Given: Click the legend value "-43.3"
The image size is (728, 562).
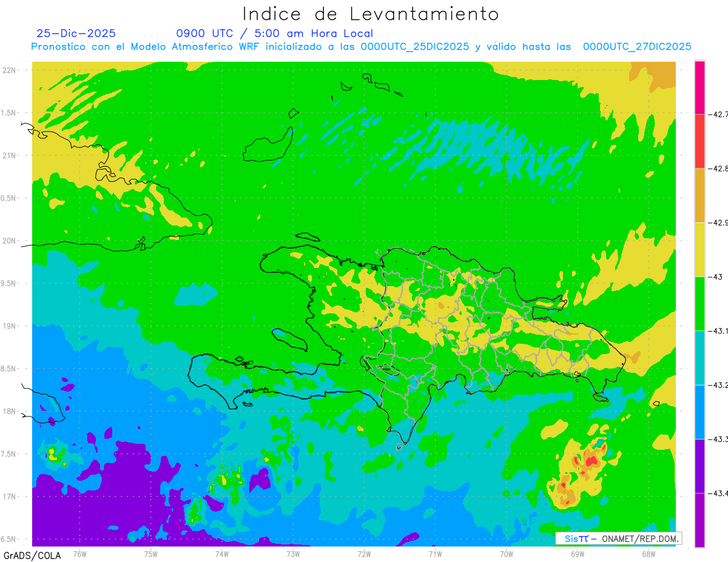Looking at the screenshot, I should [718, 438].
